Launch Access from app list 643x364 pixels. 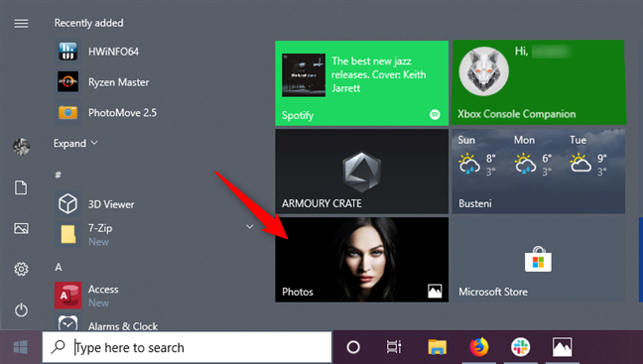coord(88,296)
